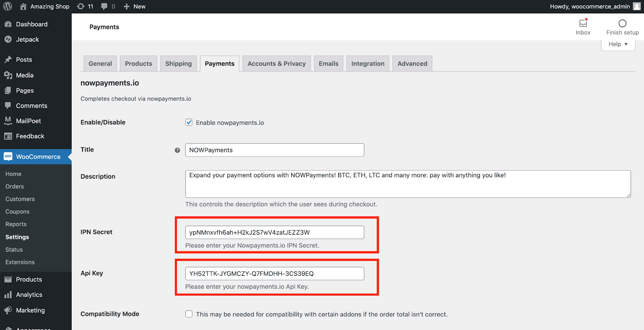
Task: Open the Amazing Shop home icon
Action: [x=23, y=6]
